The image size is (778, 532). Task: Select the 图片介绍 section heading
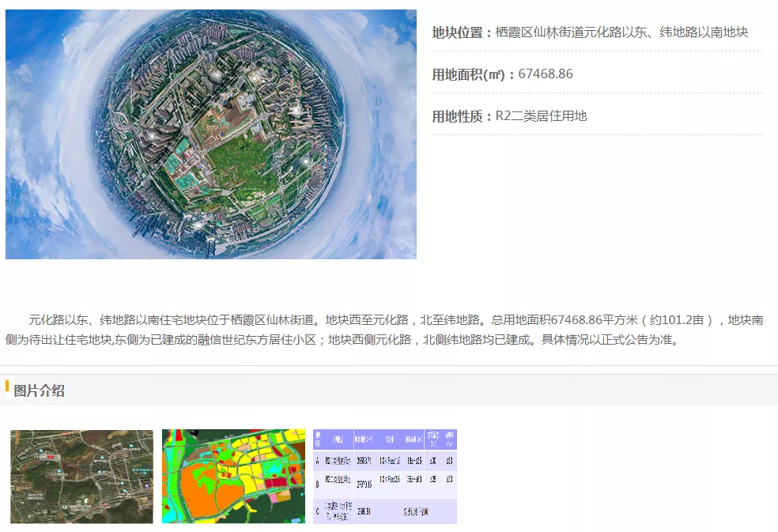point(40,391)
